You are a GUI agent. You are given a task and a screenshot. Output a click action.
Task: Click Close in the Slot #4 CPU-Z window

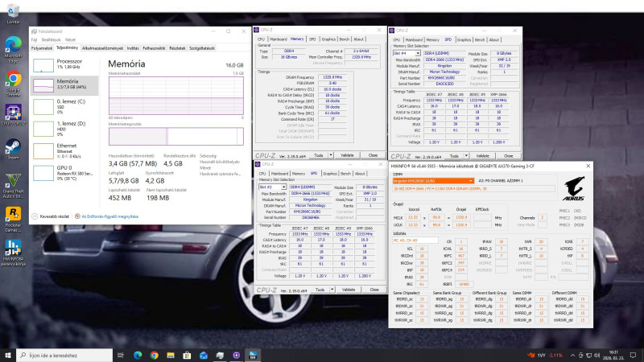click(x=509, y=156)
